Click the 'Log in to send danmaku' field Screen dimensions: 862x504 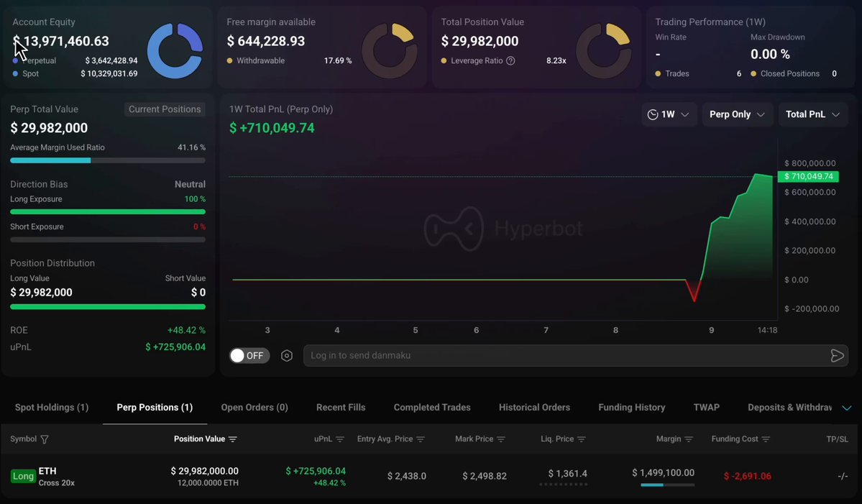(x=576, y=356)
